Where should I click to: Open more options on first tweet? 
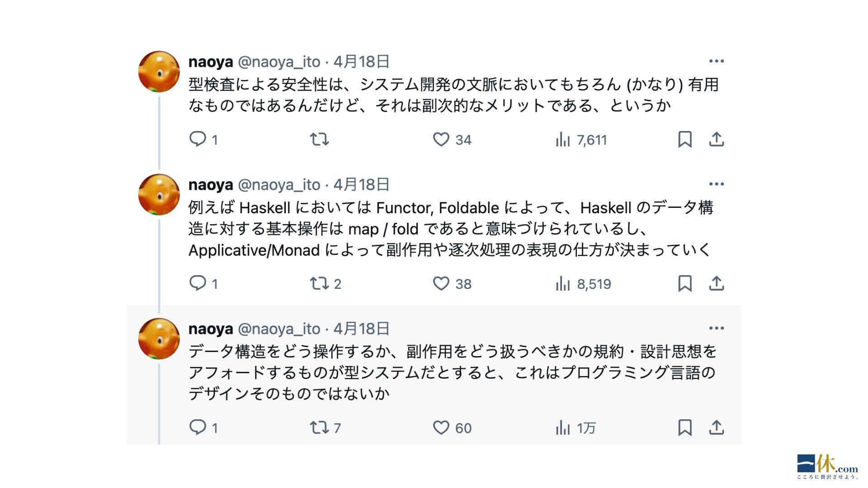click(716, 61)
